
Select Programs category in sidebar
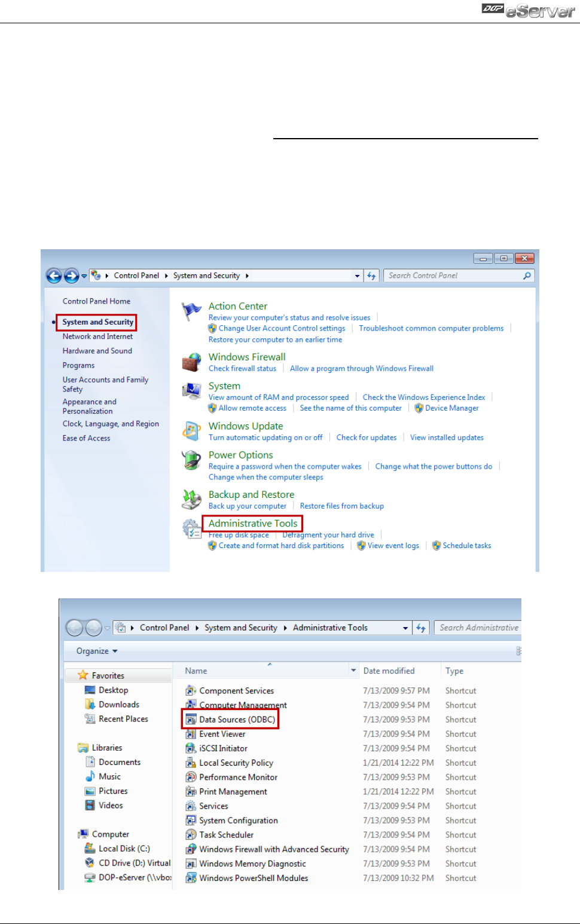click(x=78, y=365)
